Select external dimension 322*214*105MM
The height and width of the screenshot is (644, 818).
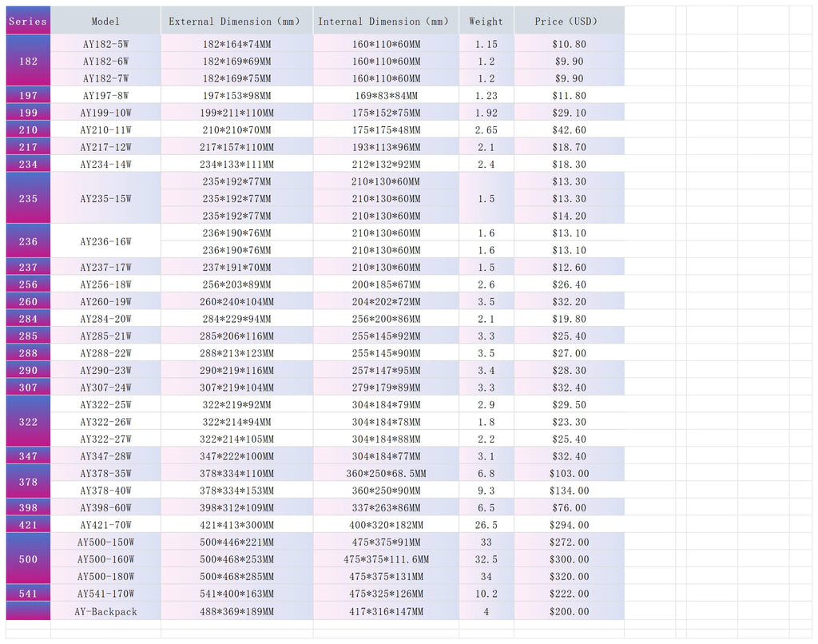pyautogui.click(x=236, y=439)
